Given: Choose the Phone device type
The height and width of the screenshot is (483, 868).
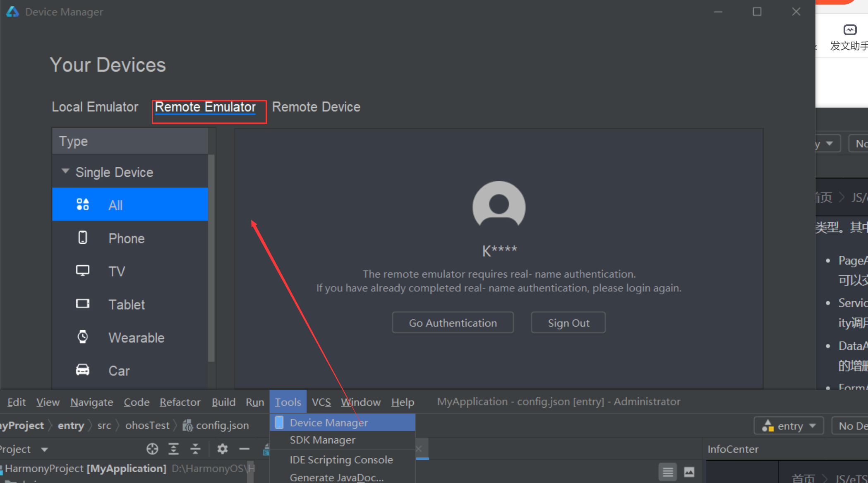Looking at the screenshot, I should 130,238.
